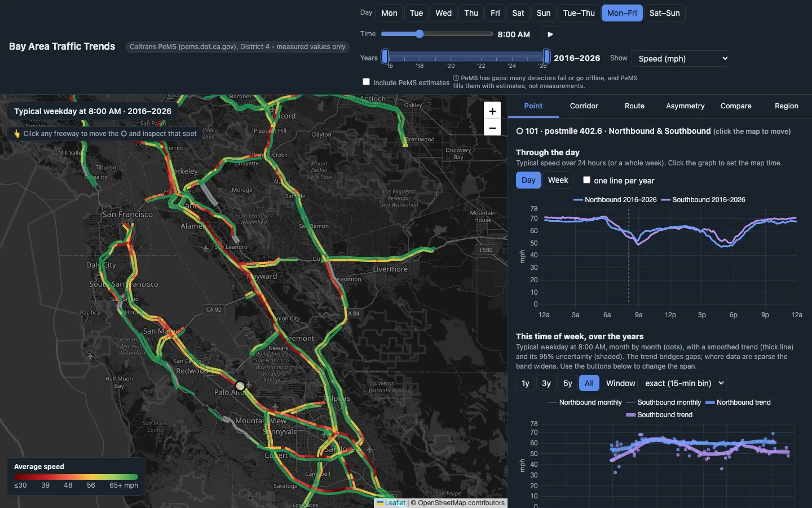Toggle Northbound 2016–2026 legend entry
812x508 pixels.
(x=615, y=200)
